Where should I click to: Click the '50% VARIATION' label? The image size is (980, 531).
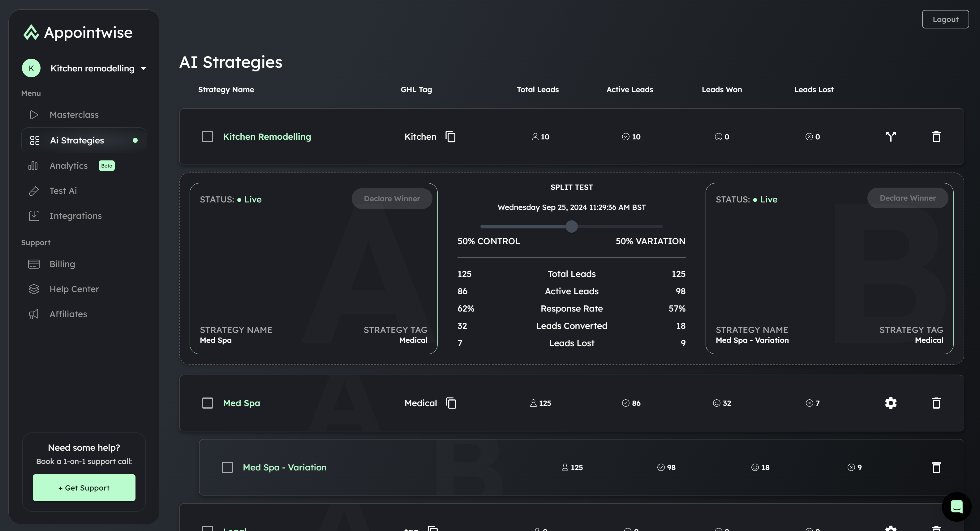tap(651, 241)
